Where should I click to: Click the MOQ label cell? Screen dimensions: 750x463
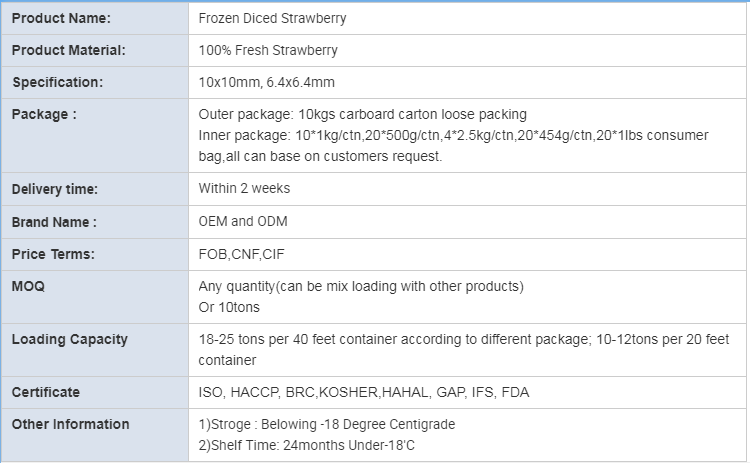tap(95, 297)
